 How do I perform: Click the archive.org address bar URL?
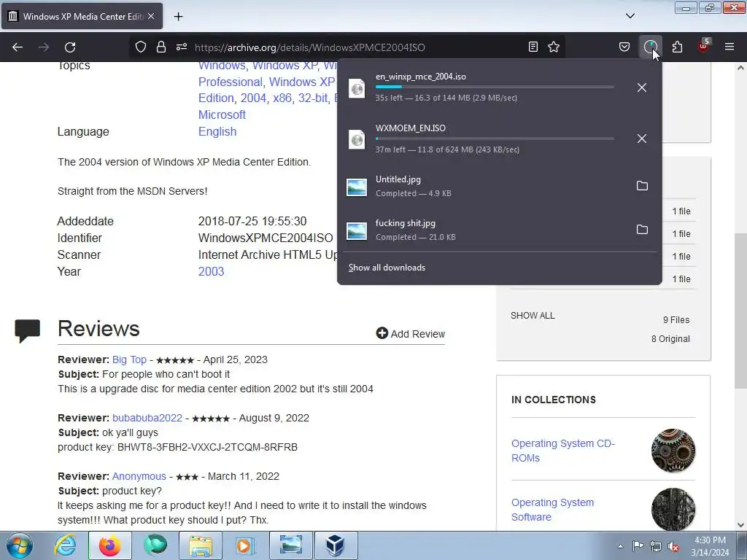tap(309, 47)
